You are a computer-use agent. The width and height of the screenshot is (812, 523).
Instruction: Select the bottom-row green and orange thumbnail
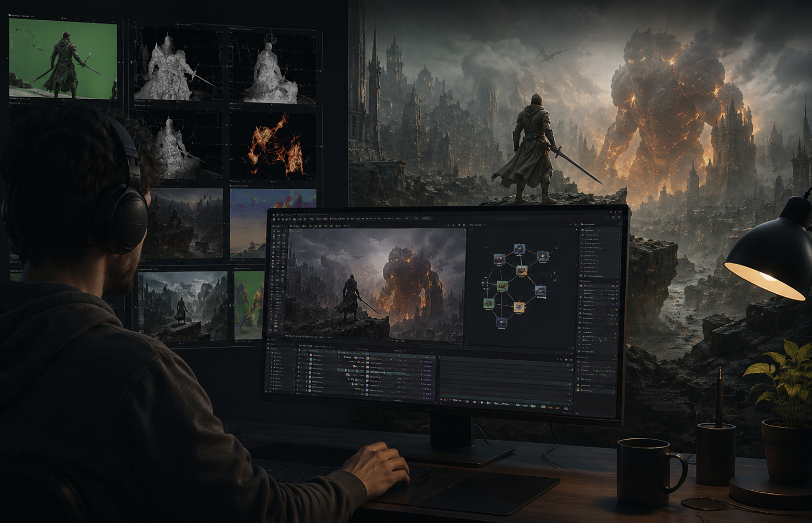click(249, 306)
